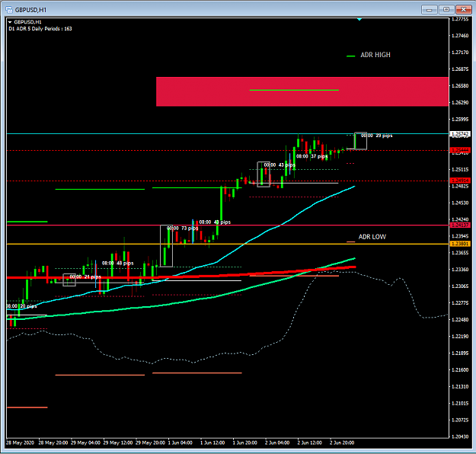Click the '08:00 37 pips' label
Image resolution: width=476 pixels, height=454 pixels.
pos(311,156)
